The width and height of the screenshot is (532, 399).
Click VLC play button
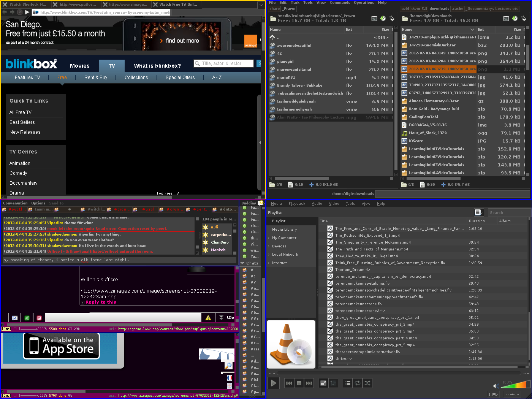coord(273,383)
